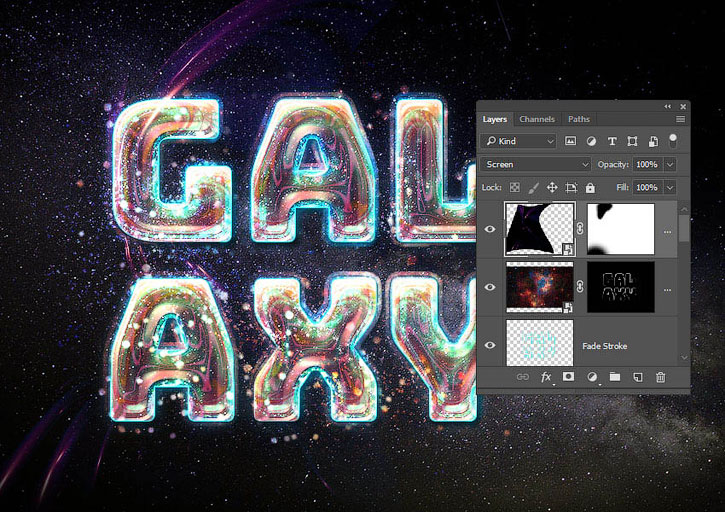This screenshot has width=725, height=512.
Task: Expand the Fill slider arrow
Action: pyautogui.click(x=670, y=187)
